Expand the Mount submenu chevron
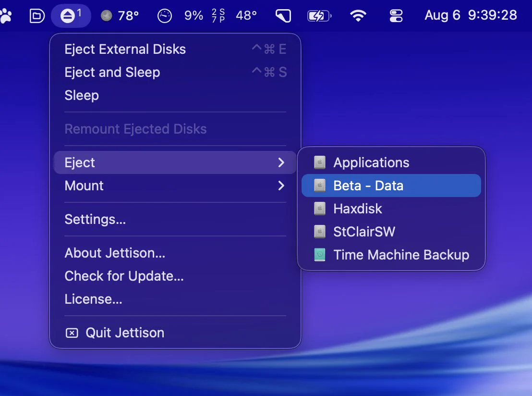The width and height of the screenshot is (532, 396). 281,186
